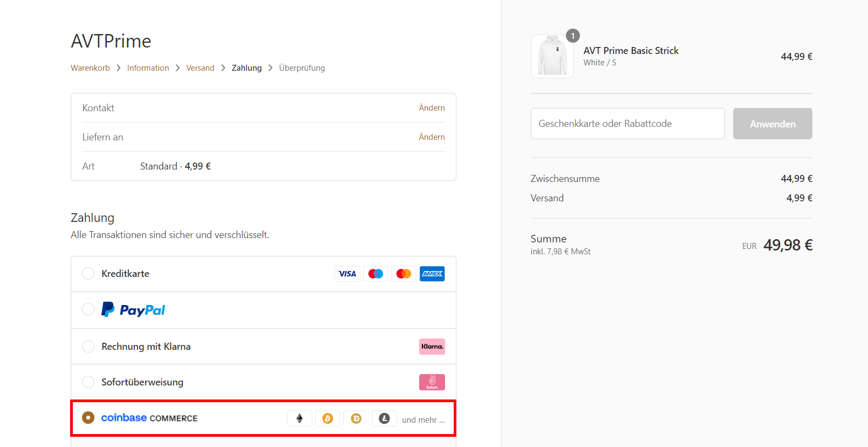Click the Sofort badge icon
The height and width of the screenshot is (447, 868).
[432, 382]
